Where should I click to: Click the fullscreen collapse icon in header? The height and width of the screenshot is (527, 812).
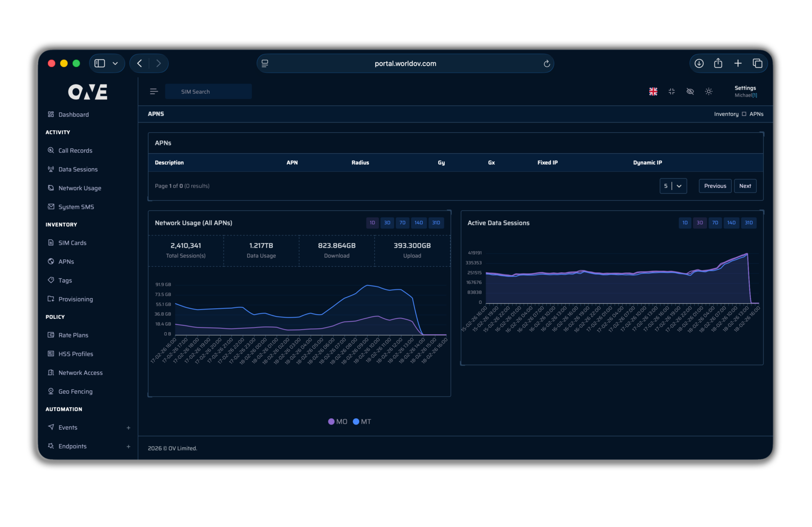pos(671,92)
